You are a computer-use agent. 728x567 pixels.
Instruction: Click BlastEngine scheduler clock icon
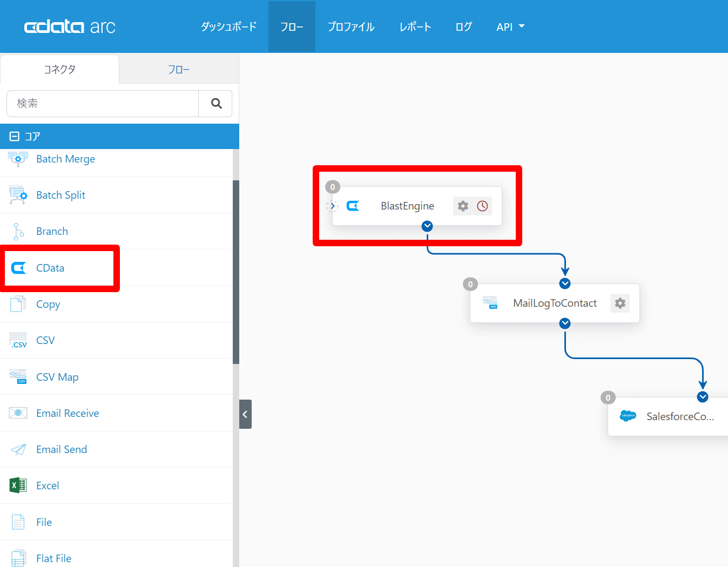[482, 206]
